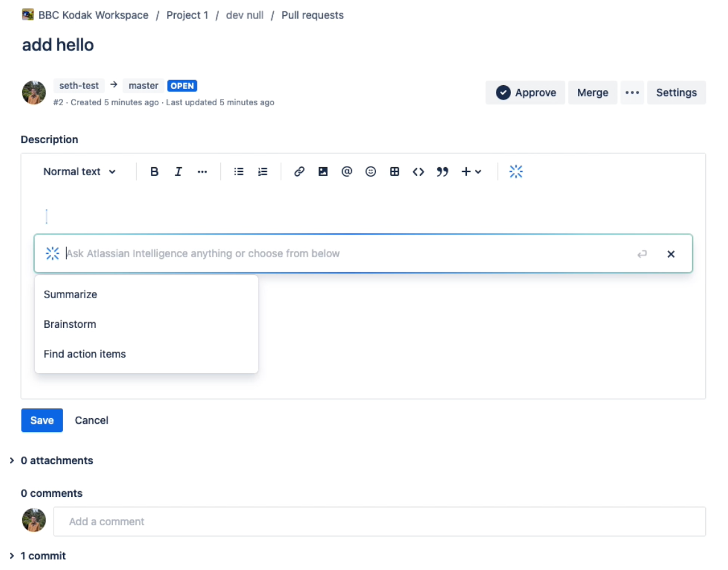Click the workspace avatar icon in breadcrumb
The width and height of the screenshot is (728, 570).
pyautogui.click(x=28, y=15)
